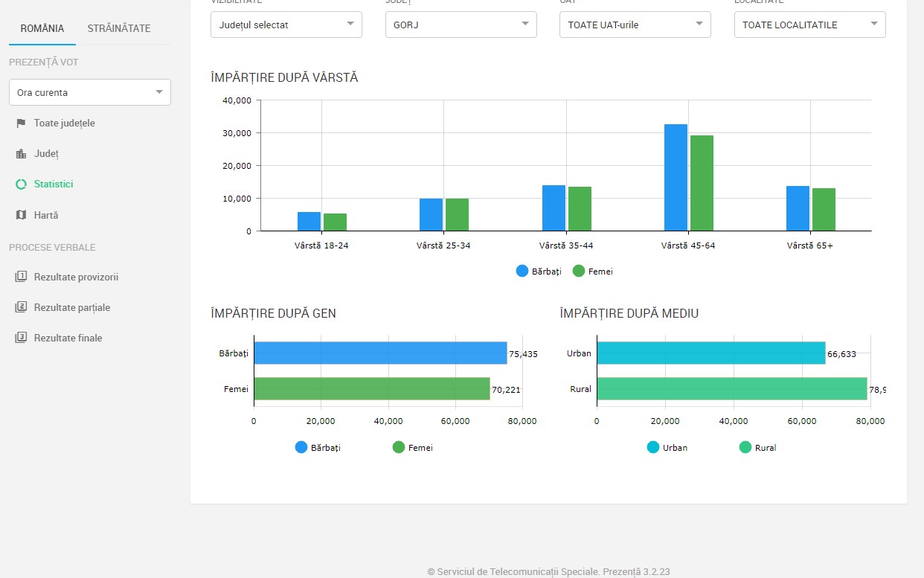Toggle Urban series in environment chart legend

point(667,448)
